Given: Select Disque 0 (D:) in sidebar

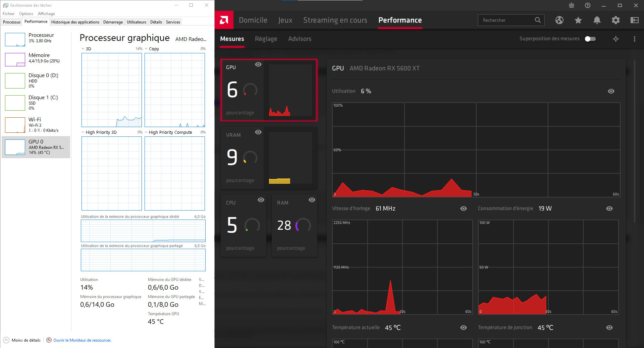Looking at the screenshot, I should pos(36,80).
